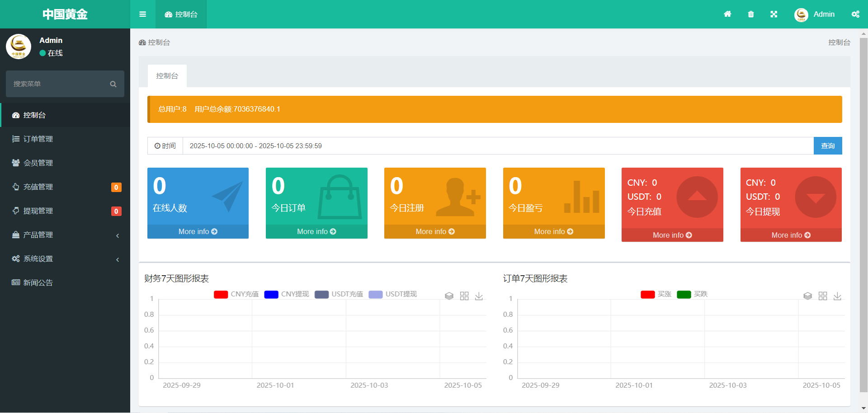Image resolution: width=868 pixels, height=413 pixels.
Task: Click the search magnifier in sidebar search box
Action: [113, 84]
